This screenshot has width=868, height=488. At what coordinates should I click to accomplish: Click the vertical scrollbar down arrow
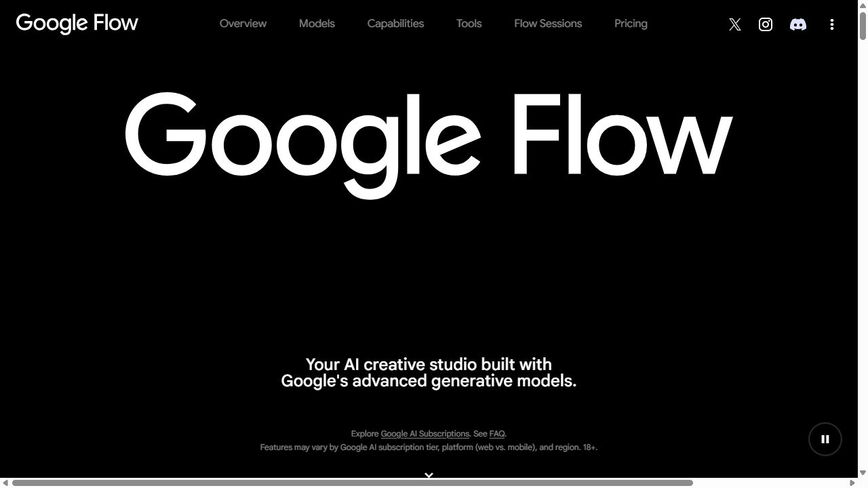pos(863,472)
